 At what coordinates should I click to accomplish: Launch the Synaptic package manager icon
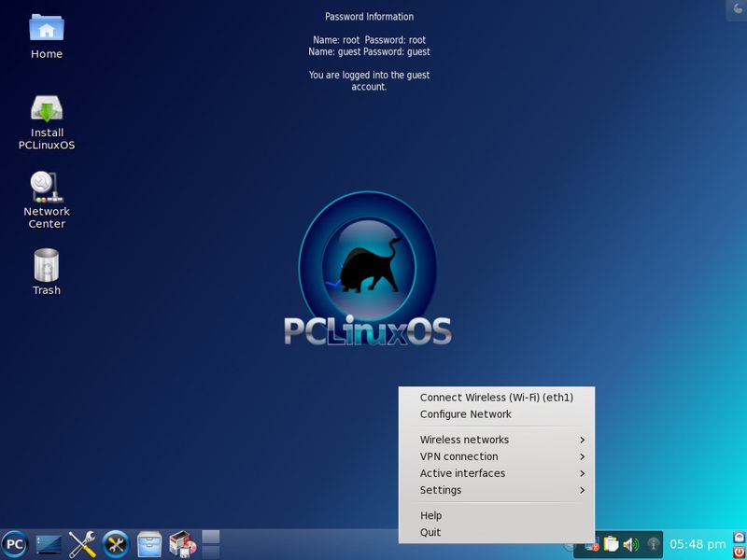pyautogui.click(x=183, y=544)
